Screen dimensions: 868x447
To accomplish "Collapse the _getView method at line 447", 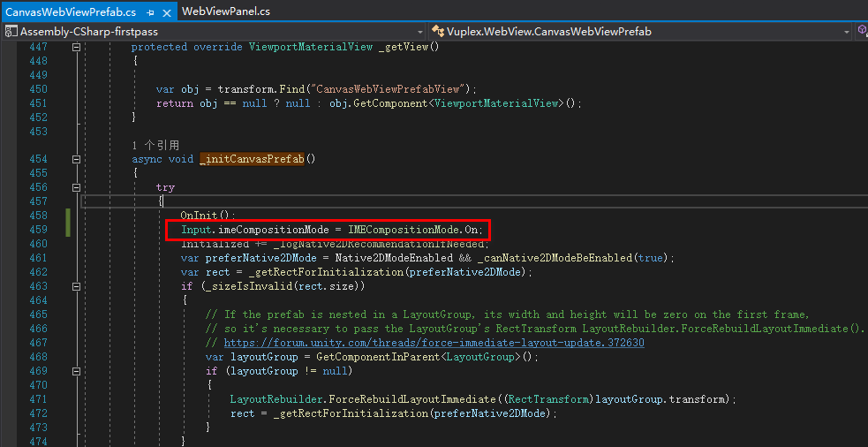I will tap(77, 47).
